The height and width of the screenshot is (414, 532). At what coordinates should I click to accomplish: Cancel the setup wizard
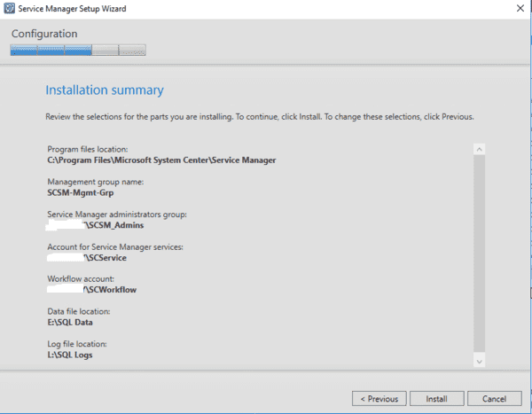point(495,398)
